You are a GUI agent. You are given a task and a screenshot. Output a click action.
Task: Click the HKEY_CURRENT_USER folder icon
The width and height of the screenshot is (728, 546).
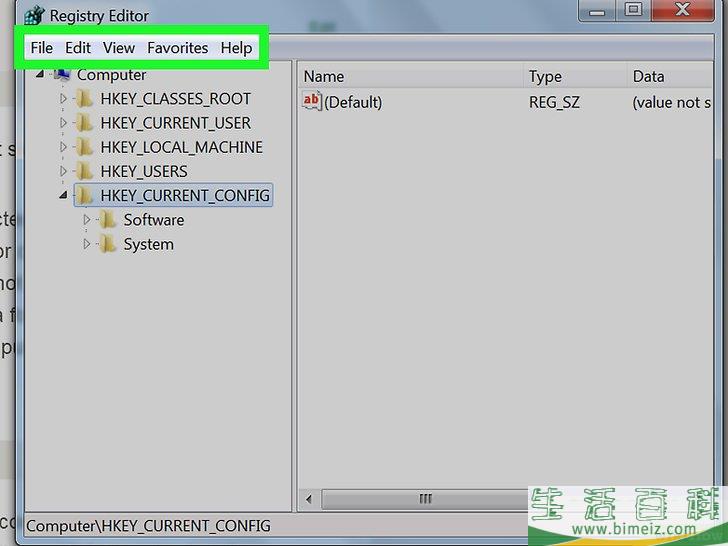point(84,123)
